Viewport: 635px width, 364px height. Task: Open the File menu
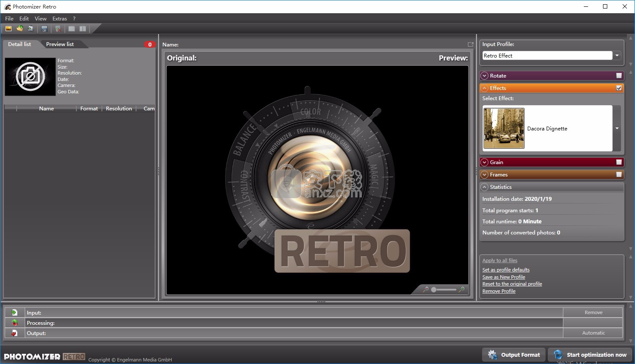[9, 18]
